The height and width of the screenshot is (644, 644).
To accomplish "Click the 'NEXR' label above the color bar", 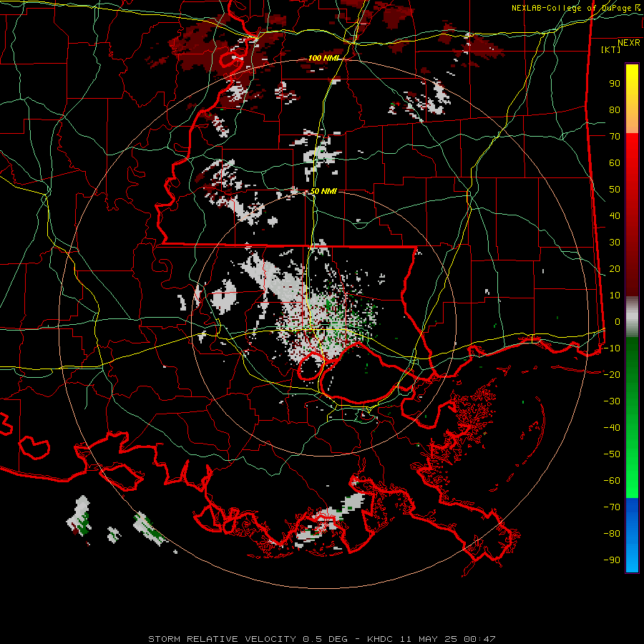I will click(629, 43).
